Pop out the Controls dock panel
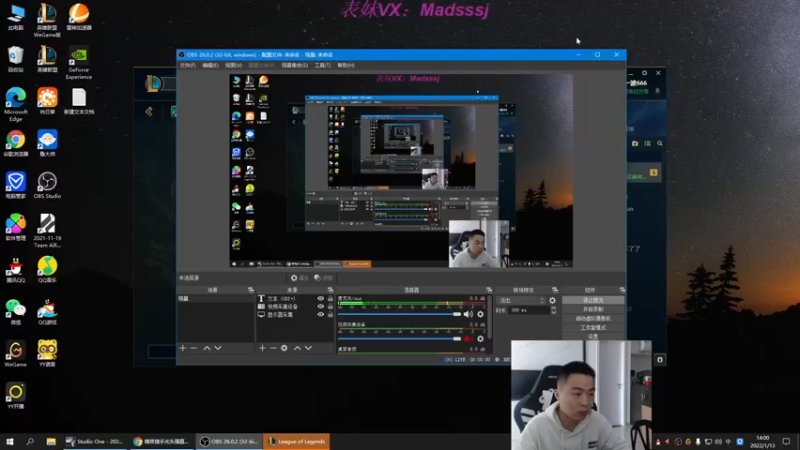Image resolution: width=800 pixels, height=450 pixels. pyautogui.click(x=622, y=290)
